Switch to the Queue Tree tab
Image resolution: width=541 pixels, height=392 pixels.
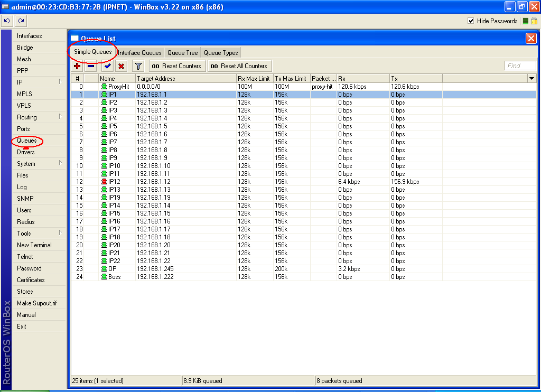click(182, 52)
